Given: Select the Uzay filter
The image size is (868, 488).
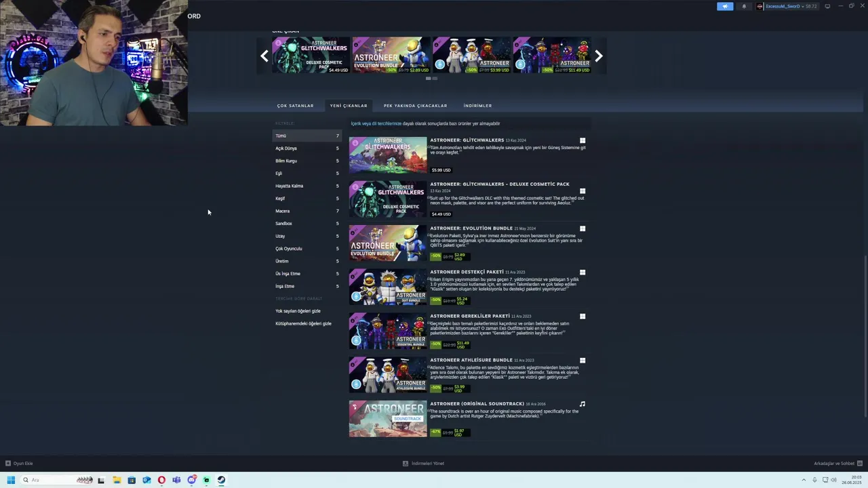Looking at the screenshot, I should 307,236.
